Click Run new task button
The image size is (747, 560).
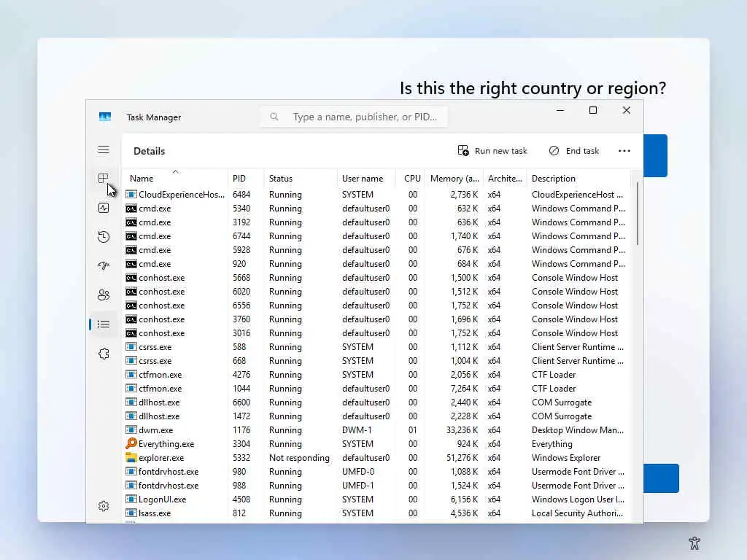click(492, 151)
